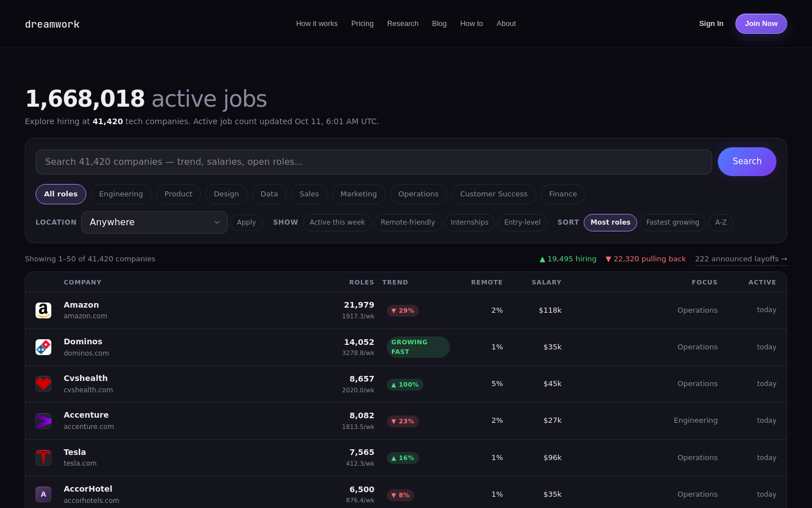Open the dreamwork home logo
812x508 pixels.
pyautogui.click(x=52, y=24)
